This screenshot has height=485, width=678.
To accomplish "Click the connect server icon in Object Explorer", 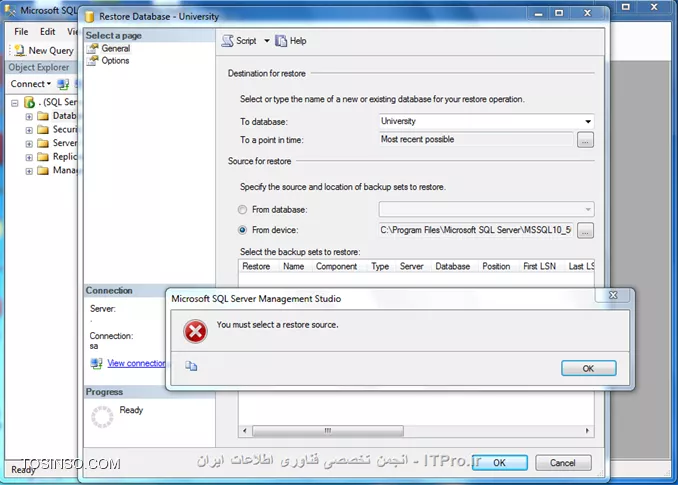I will 63,84.
